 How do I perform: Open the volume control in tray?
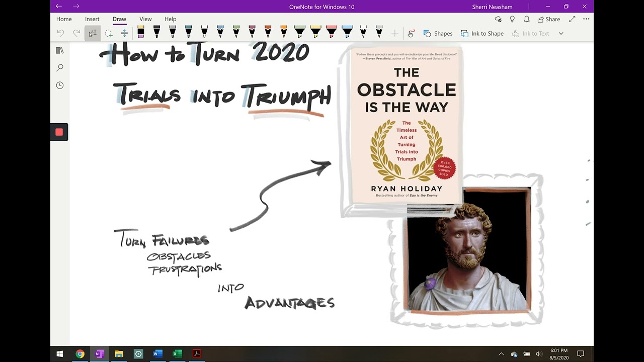(x=539, y=354)
